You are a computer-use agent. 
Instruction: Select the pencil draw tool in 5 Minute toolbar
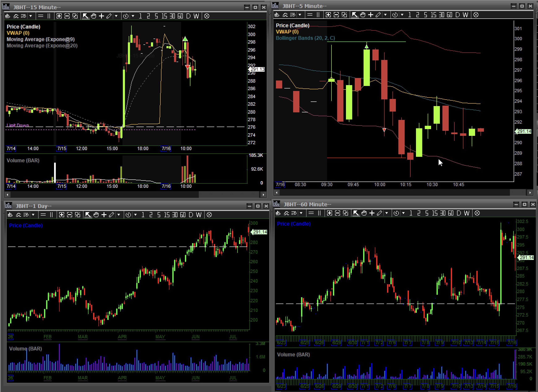[378, 15]
